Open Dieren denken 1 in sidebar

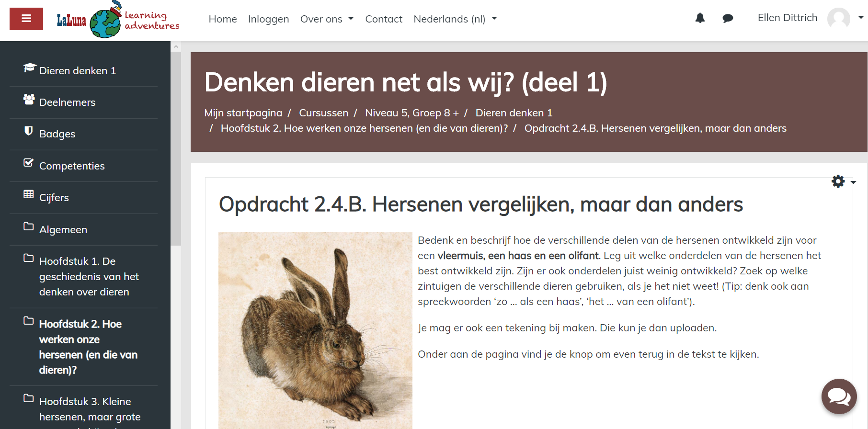(78, 71)
